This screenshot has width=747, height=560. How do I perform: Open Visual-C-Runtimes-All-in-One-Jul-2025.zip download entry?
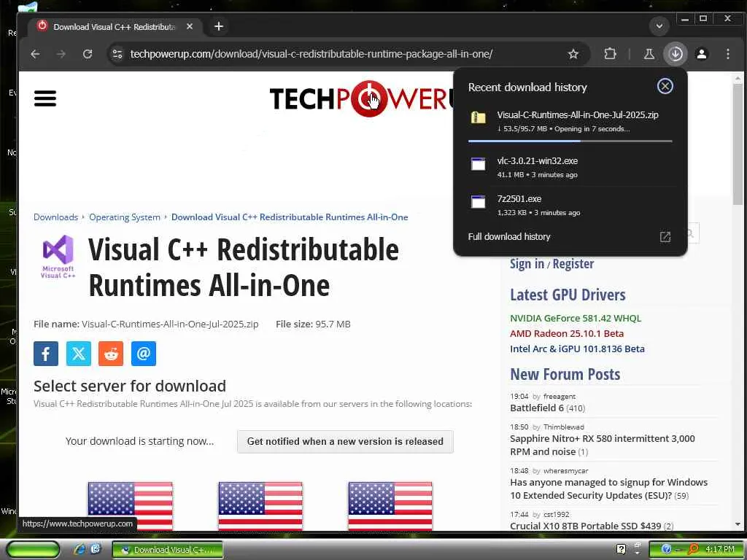coord(570,122)
